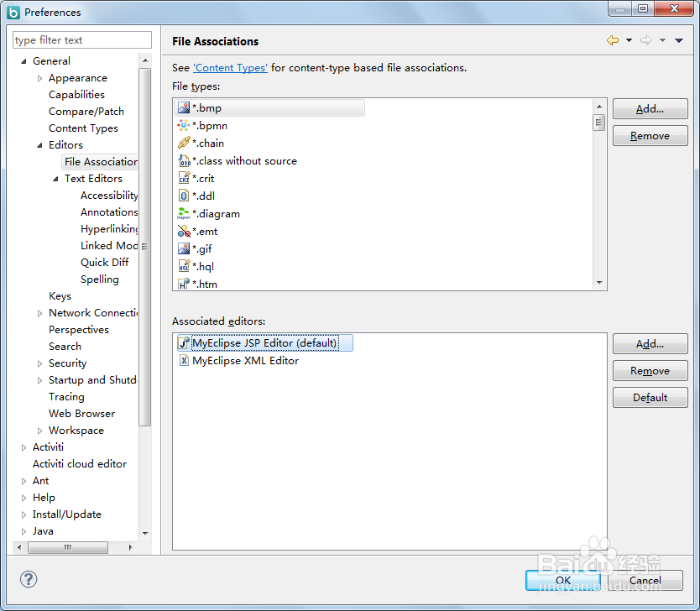700x611 pixels.
Task: Click Remove next to Associated editors
Action: tap(650, 371)
